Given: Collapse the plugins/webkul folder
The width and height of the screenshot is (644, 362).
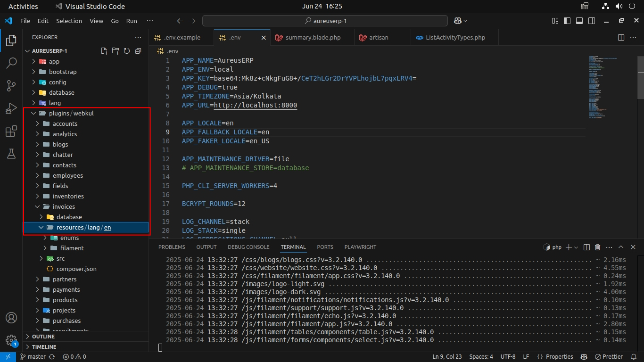Looking at the screenshot, I should pos(87,113).
